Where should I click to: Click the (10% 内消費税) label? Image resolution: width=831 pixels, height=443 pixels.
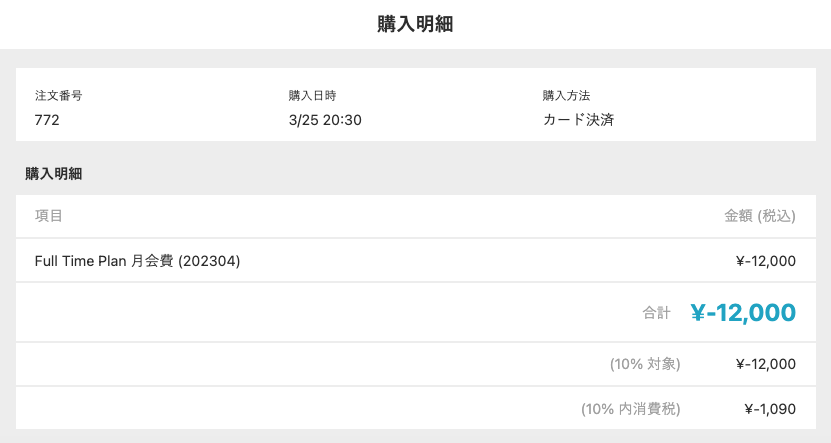[631, 408]
